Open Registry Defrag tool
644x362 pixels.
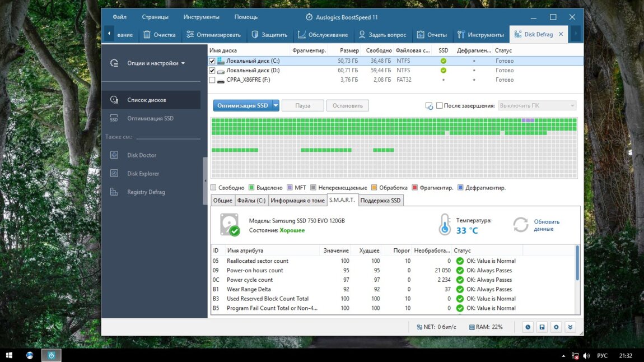pos(146,192)
